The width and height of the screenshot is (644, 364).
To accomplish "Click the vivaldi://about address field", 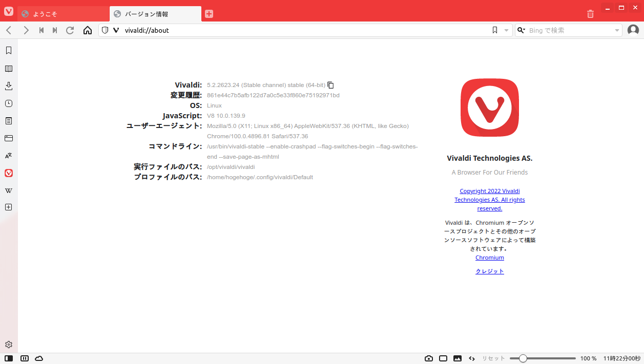I will (x=305, y=30).
